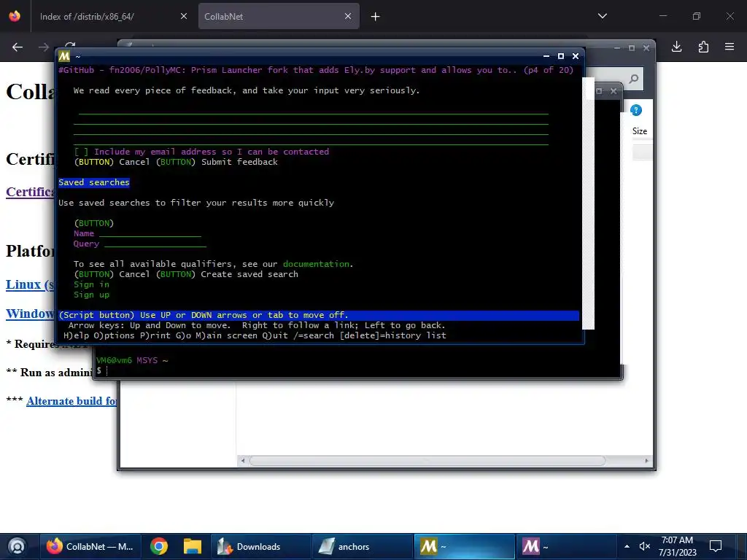Follow the Sign up link
The width and height of the screenshot is (747, 560).
click(91, 295)
